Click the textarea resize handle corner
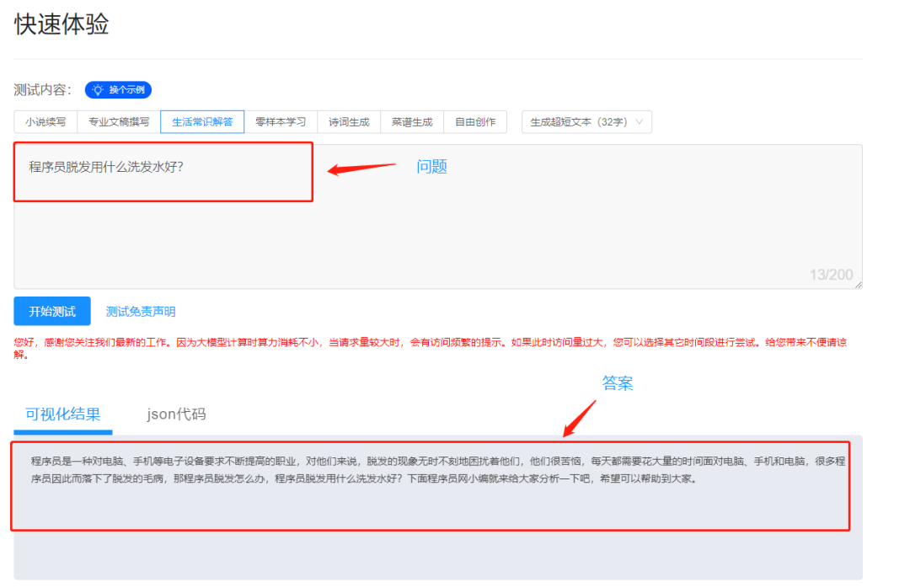The height and width of the screenshot is (588, 910). (858, 285)
